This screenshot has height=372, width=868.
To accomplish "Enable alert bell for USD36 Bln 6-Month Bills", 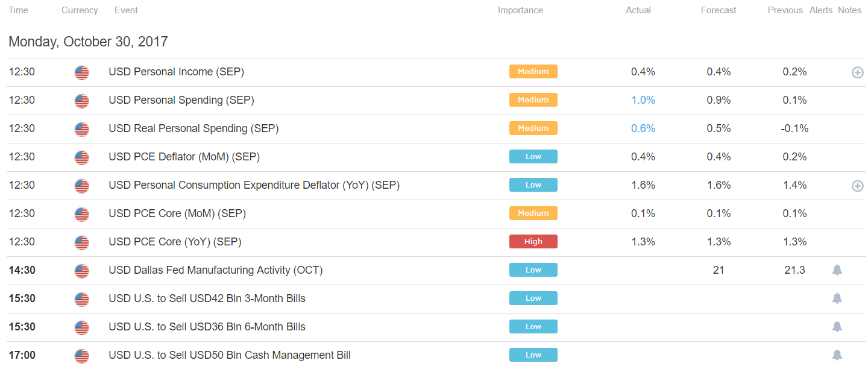I will (837, 327).
